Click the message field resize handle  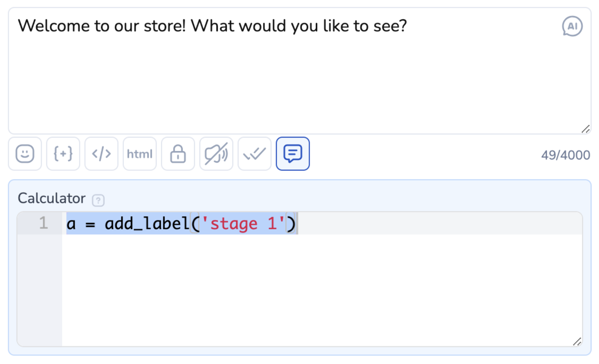point(586,129)
